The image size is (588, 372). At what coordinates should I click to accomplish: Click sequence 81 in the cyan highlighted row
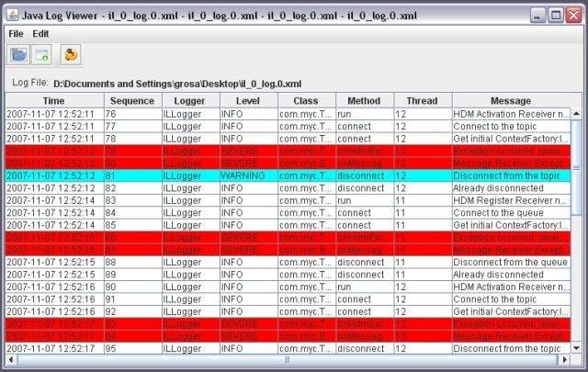point(132,175)
